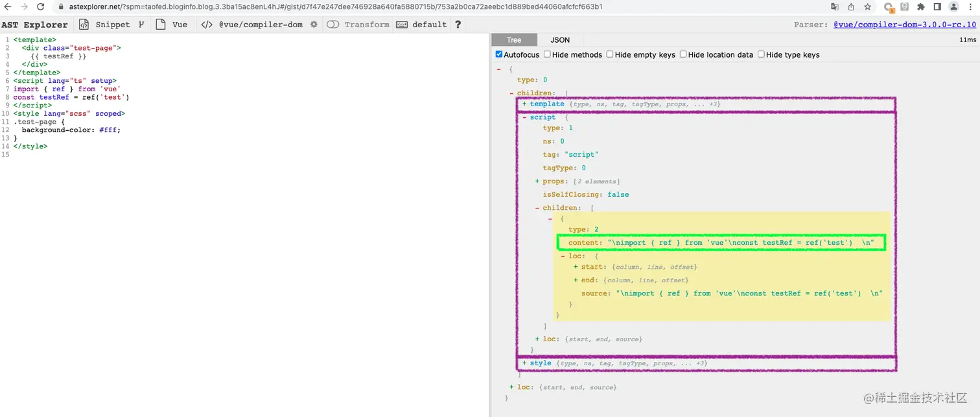Click the ns: 0 entry
Screen dimensions: 980x417
553,141
